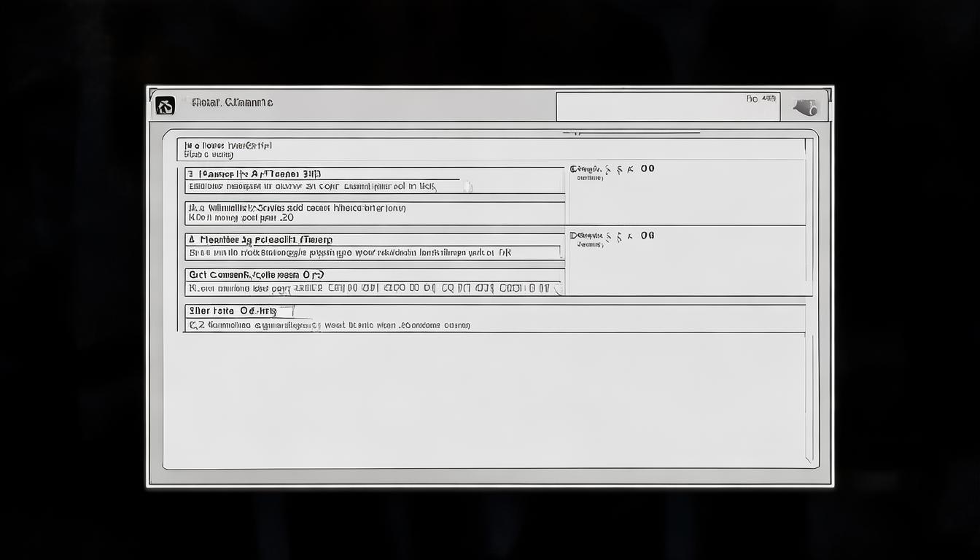Select the fourth row beginning with "Gct"

pos(373,281)
